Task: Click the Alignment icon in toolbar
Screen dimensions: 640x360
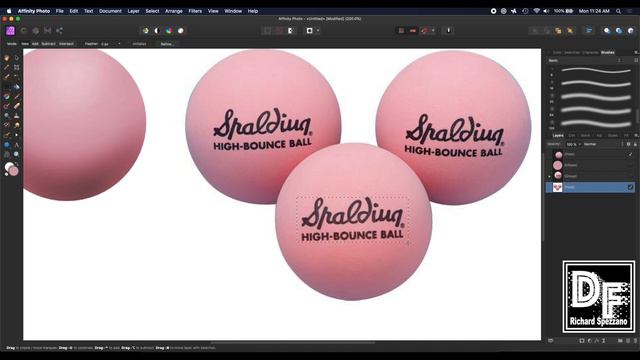Action: click(589, 31)
